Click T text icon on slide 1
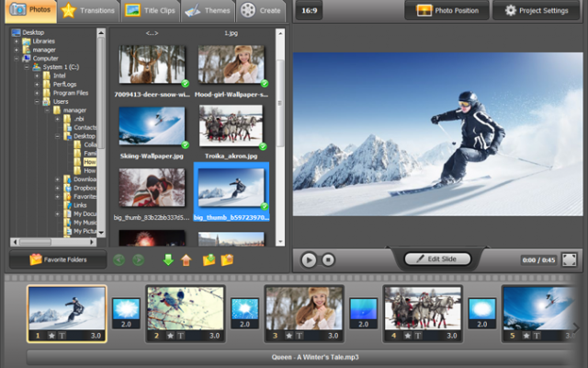588x368 pixels. pos(62,336)
